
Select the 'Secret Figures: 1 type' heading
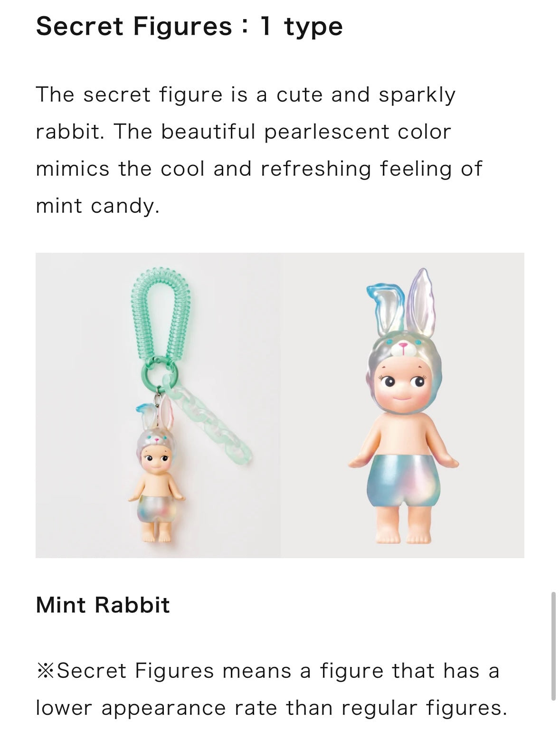(x=189, y=26)
